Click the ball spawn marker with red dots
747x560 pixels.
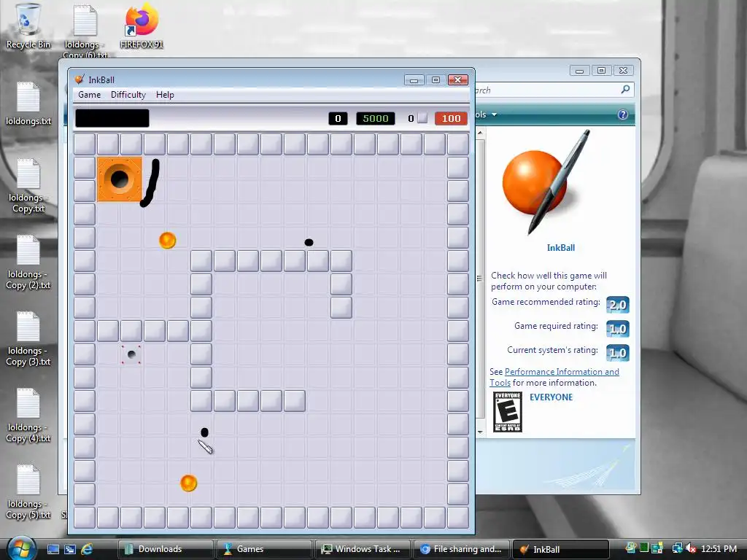(131, 354)
